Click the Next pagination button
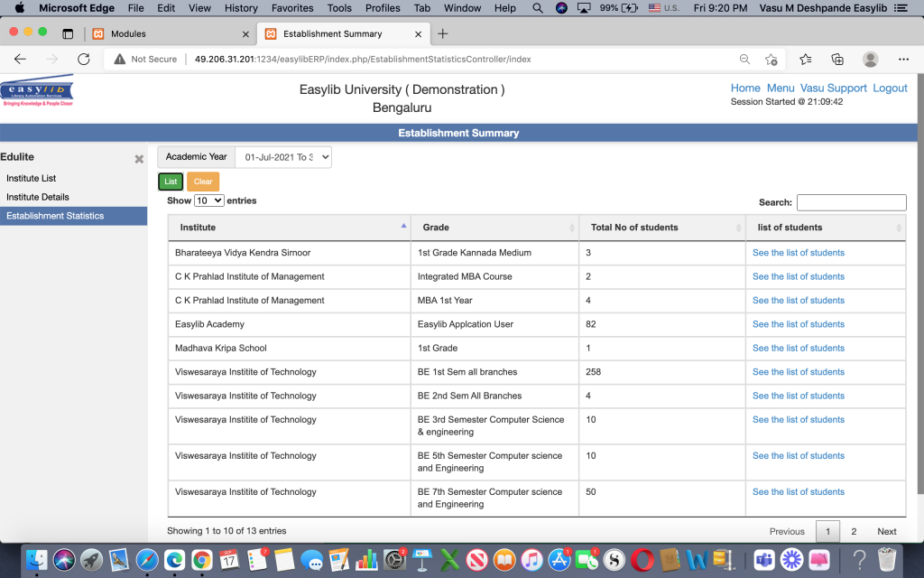This screenshot has width=924, height=578. [x=887, y=531]
